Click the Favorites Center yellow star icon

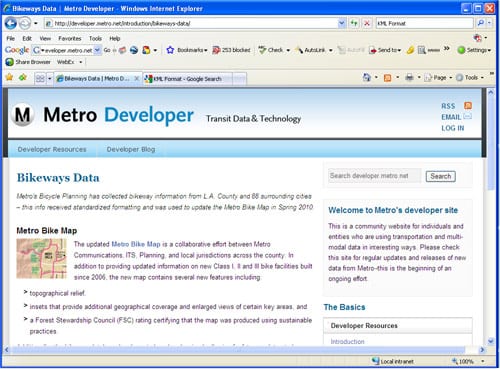coord(9,78)
